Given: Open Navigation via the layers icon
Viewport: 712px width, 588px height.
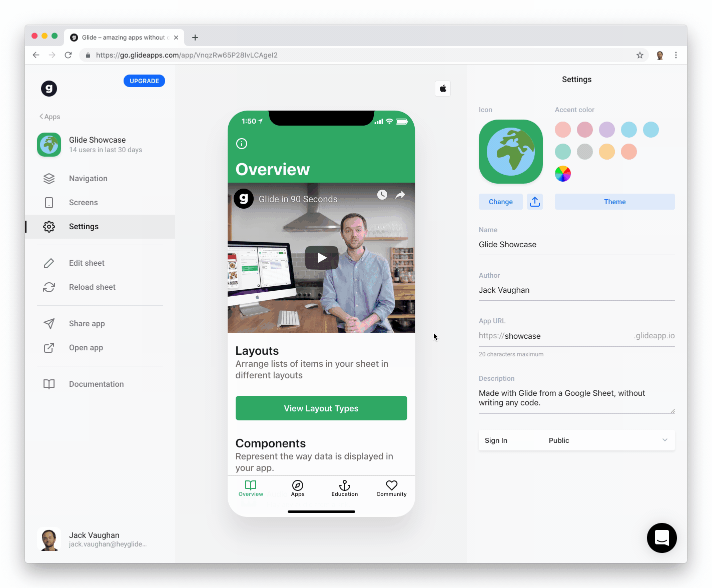Looking at the screenshot, I should [49, 179].
